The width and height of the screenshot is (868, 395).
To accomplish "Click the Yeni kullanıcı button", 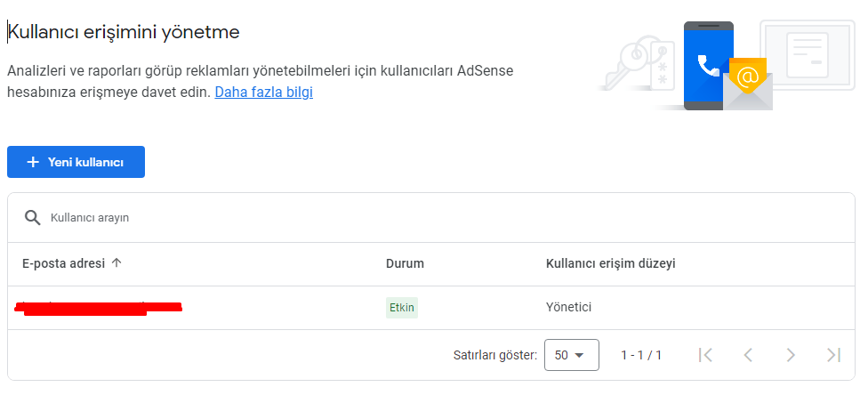I will [76, 162].
